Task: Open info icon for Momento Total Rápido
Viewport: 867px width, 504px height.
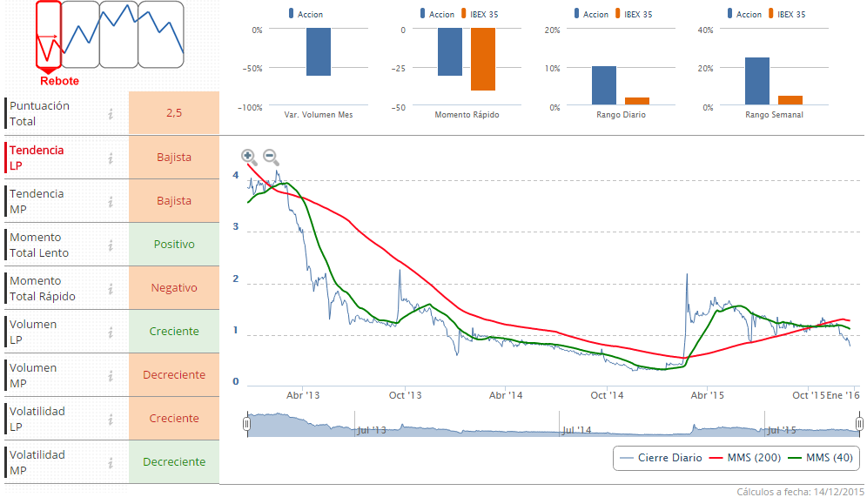Action: 111,288
